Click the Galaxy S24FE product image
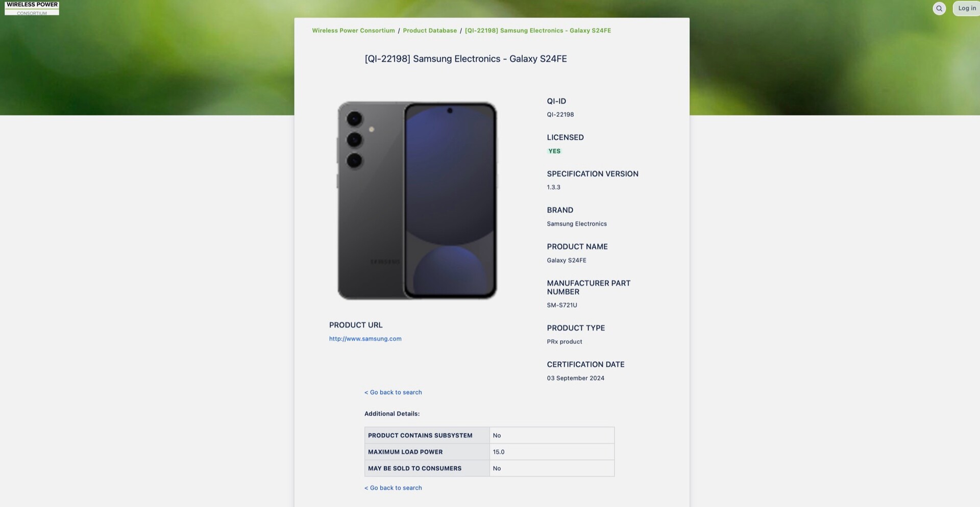 pyautogui.click(x=417, y=200)
